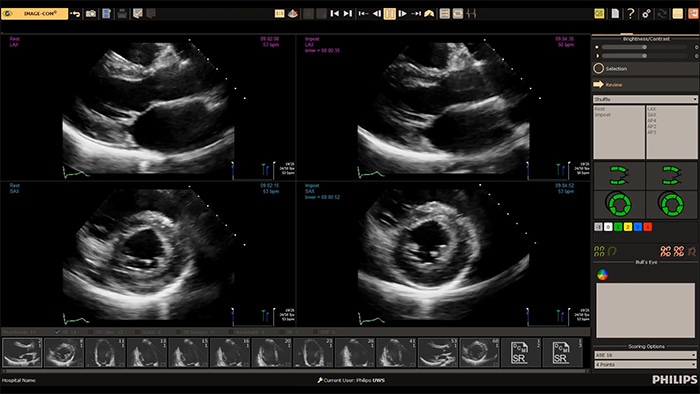Jump to the last clip
The height and width of the screenshot is (394, 700).
click(x=348, y=14)
